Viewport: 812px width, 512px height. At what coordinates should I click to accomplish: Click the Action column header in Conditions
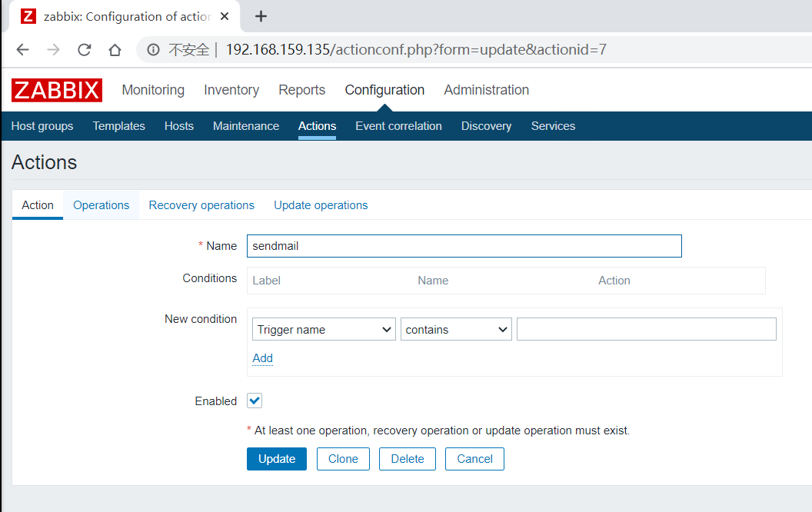pos(614,281)
